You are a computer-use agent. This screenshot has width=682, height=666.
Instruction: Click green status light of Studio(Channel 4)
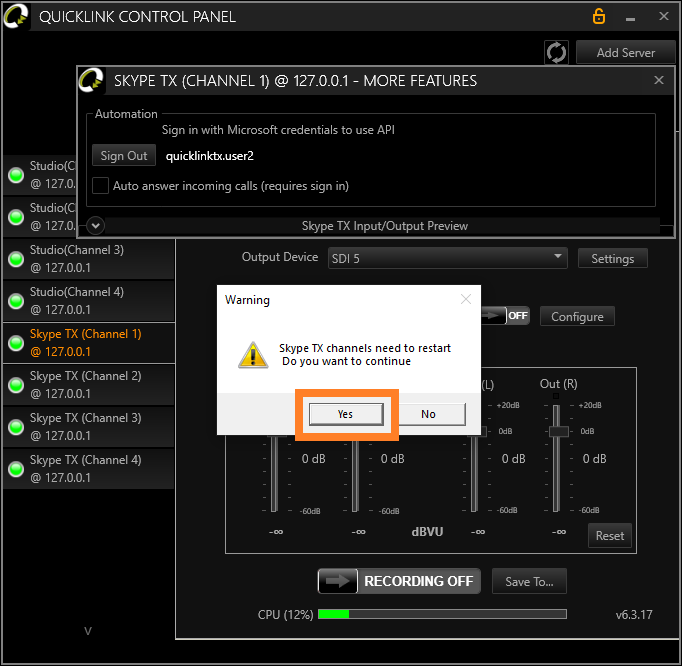pos(16,301)
